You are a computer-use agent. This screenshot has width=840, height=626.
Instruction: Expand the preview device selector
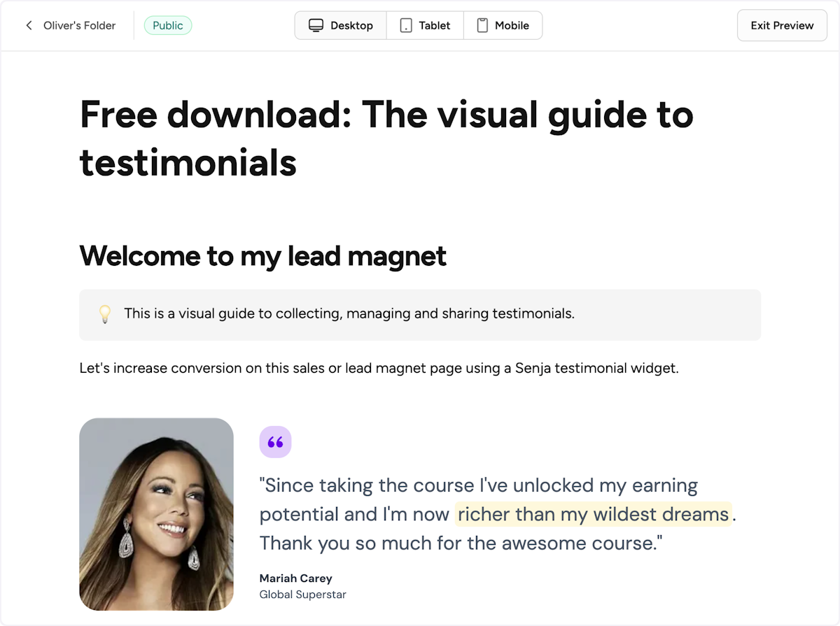(419, 25)
